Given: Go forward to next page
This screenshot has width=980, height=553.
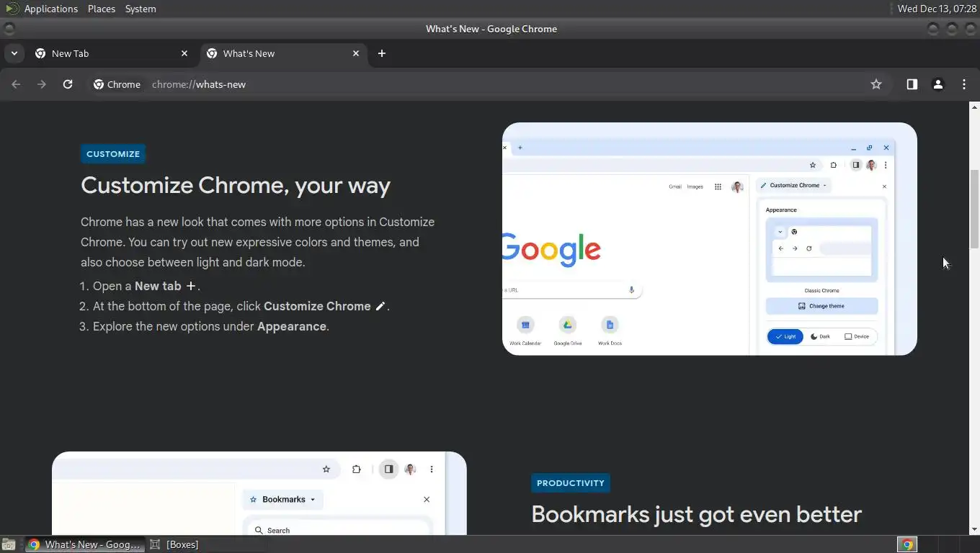Looking at the screenshot, I should [x=42, y=84].
